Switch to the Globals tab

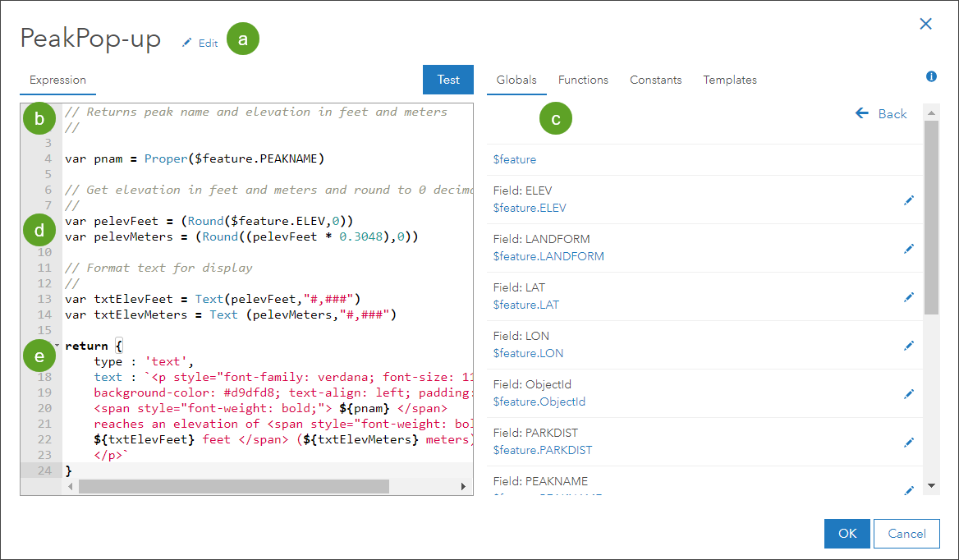[x=516, y=80]
